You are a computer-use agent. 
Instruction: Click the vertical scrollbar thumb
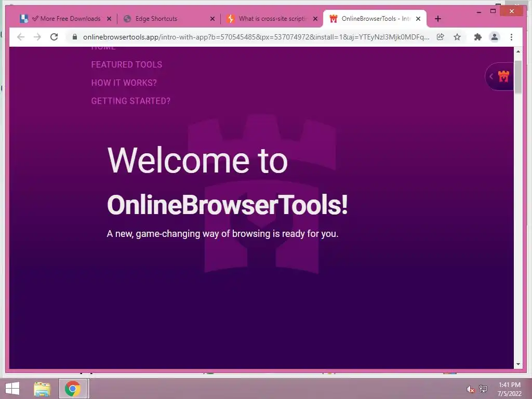pyautogui.click(x=518, y=77)
